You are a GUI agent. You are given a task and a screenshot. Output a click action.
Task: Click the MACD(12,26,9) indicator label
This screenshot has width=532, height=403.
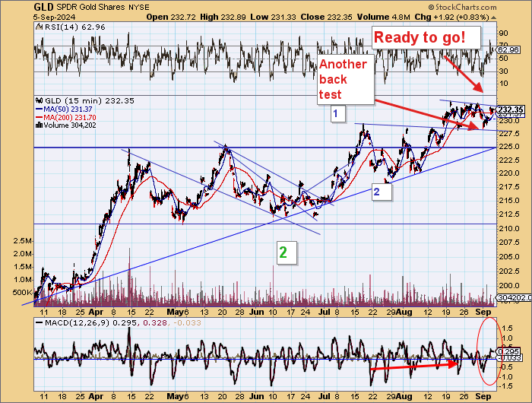click(77, 323)
